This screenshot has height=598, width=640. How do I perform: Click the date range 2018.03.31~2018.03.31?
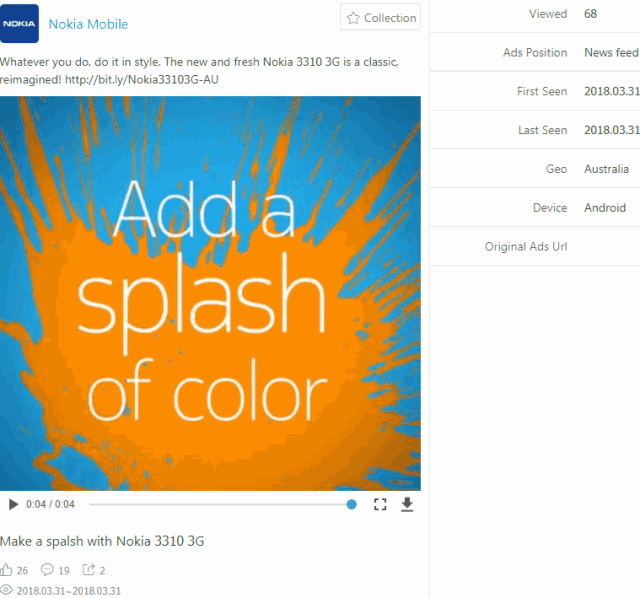(x=69, y=591)
